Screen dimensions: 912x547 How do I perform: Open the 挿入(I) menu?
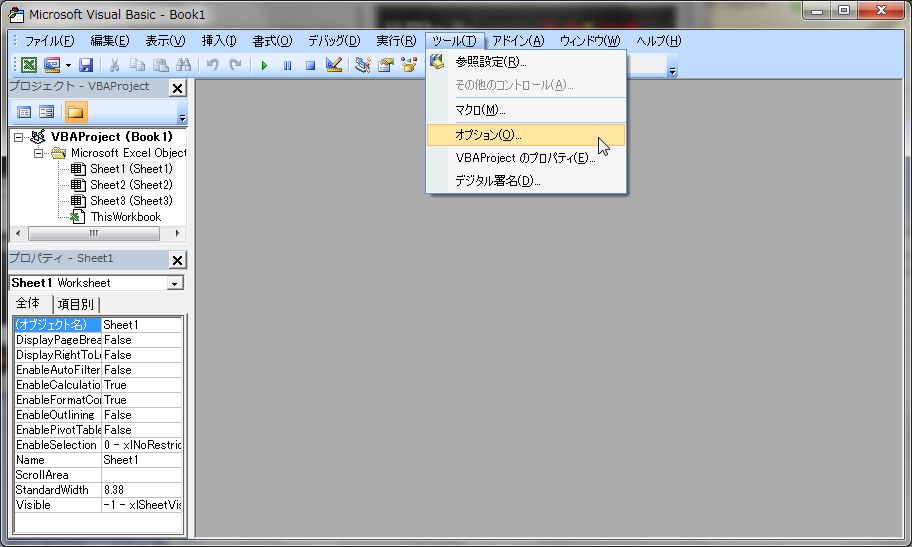click(x=219, y=41)
